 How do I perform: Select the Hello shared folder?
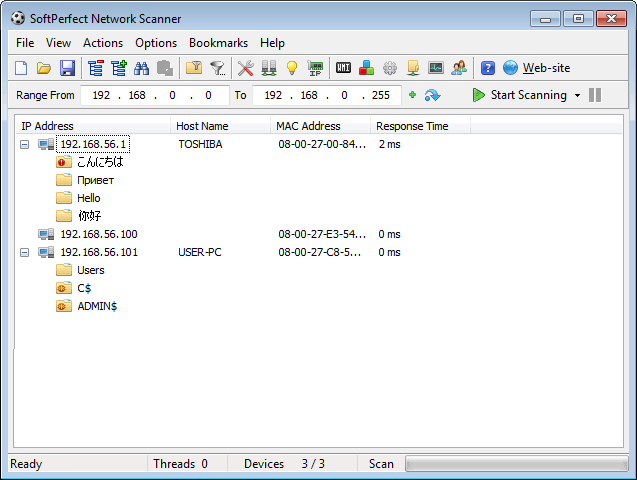point(89,198)
